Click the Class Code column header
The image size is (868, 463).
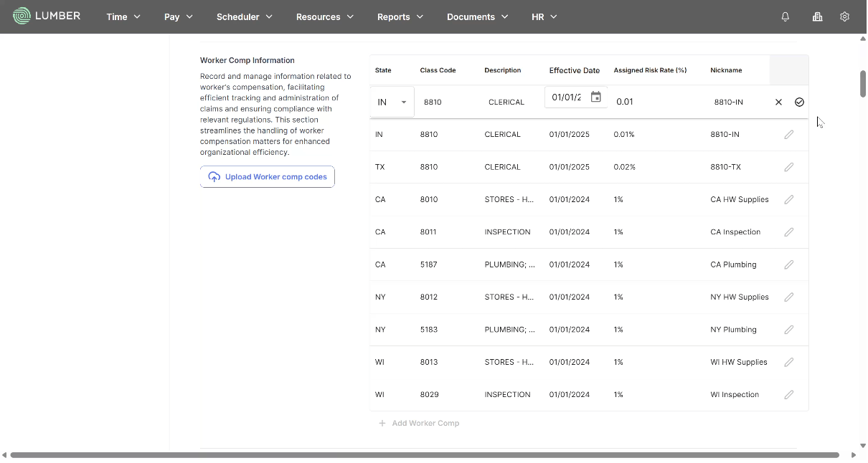coord(438,70)
